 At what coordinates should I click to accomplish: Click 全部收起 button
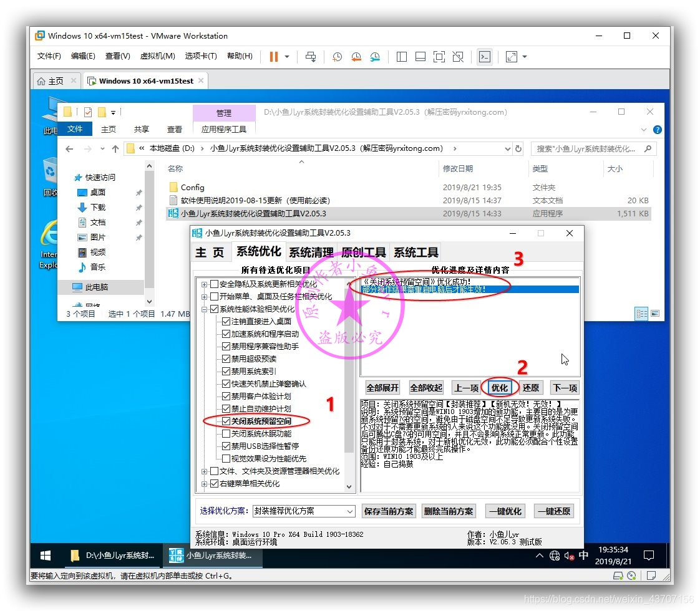click(426, 388)
